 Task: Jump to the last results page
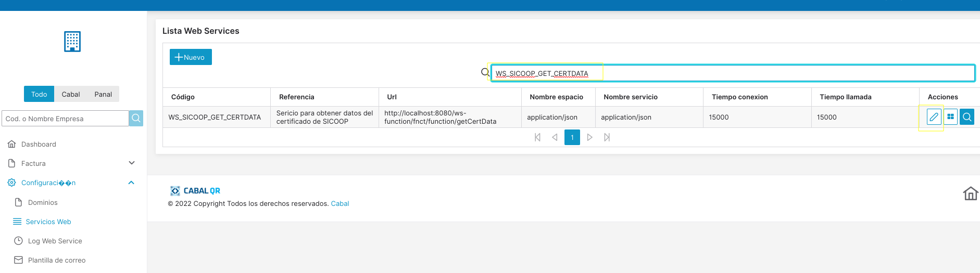[x=607, y=137]
